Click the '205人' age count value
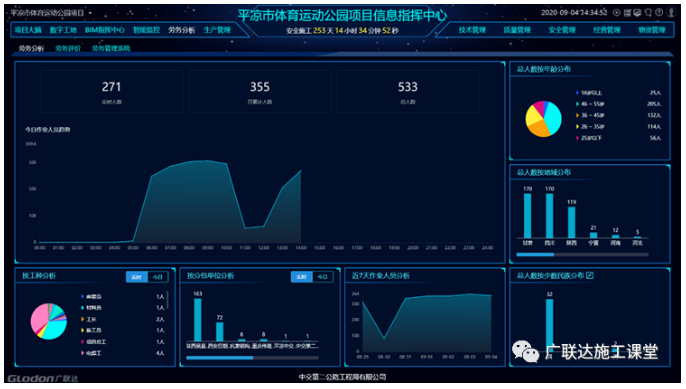 654,104
